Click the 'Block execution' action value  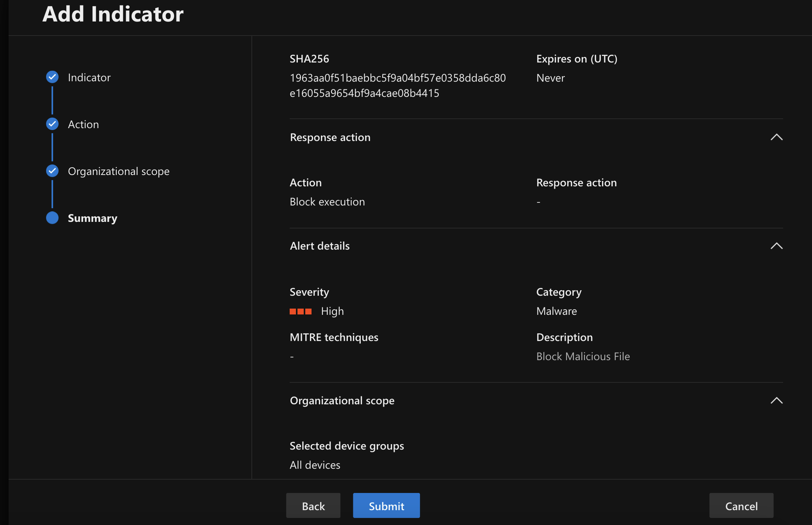click(x=327, y=202)
